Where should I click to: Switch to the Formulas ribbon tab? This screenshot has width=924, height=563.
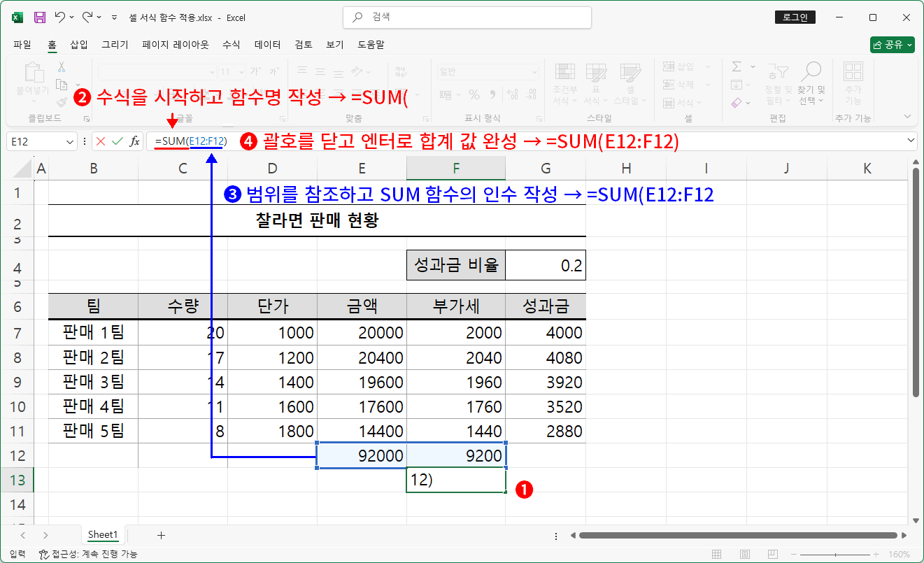click(x=231, y=45)
